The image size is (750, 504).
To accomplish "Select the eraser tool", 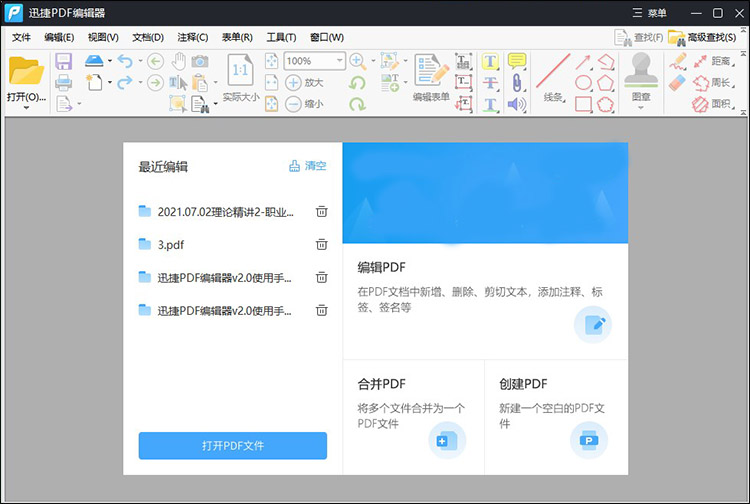I will coord(678,83).
